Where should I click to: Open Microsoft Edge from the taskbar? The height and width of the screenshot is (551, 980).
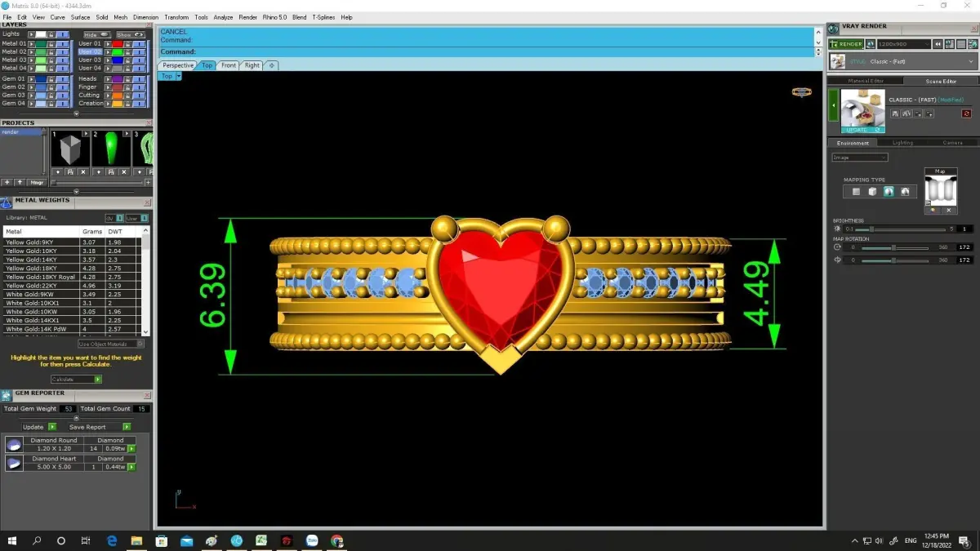[x=112, y=540]
